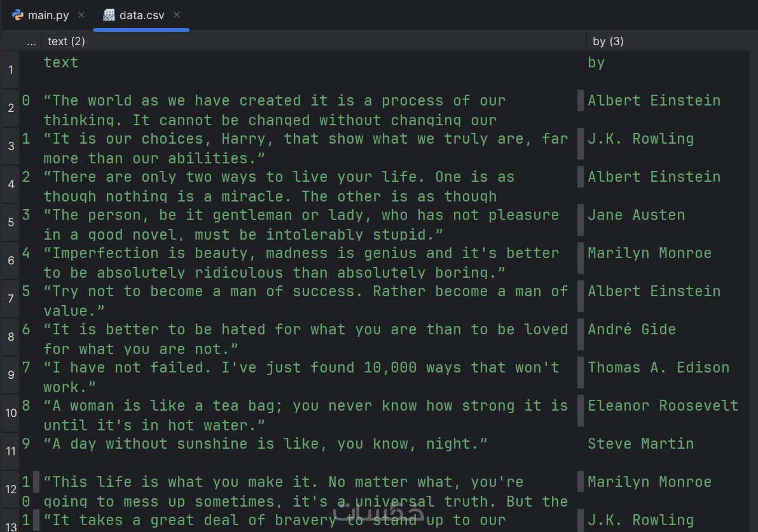Click row number 11 in the gutter
This screenshot has height=532, width=758.
point(11,451)
